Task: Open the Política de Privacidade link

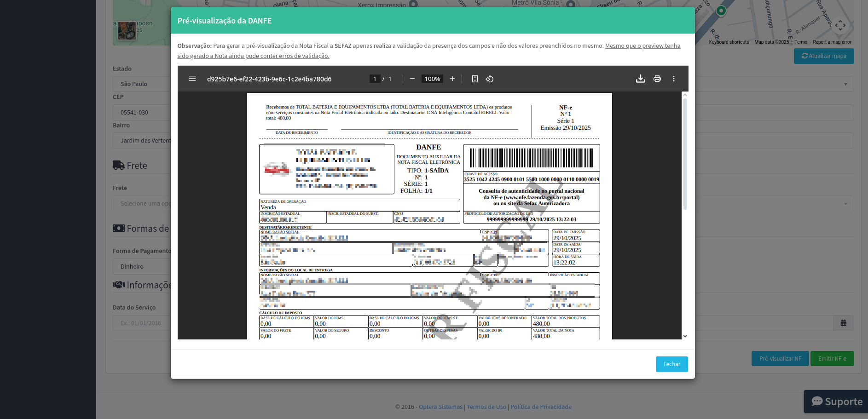Action: [x=541, y=407]
